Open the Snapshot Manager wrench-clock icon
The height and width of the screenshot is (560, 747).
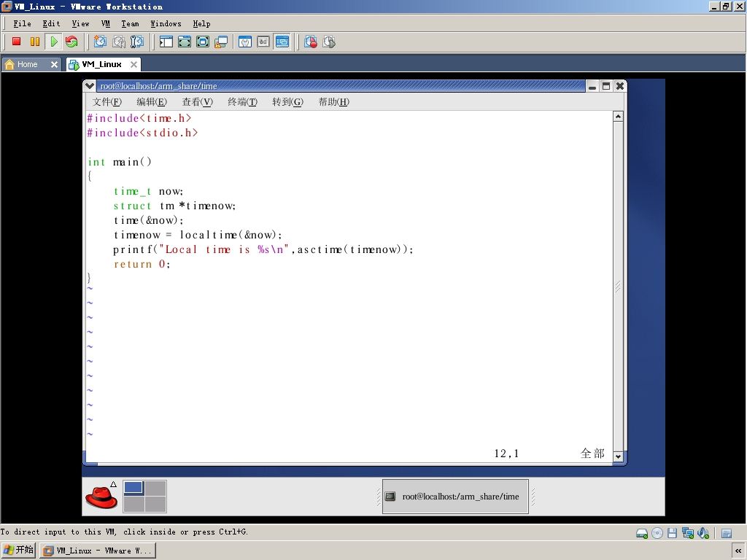(137, 42)
